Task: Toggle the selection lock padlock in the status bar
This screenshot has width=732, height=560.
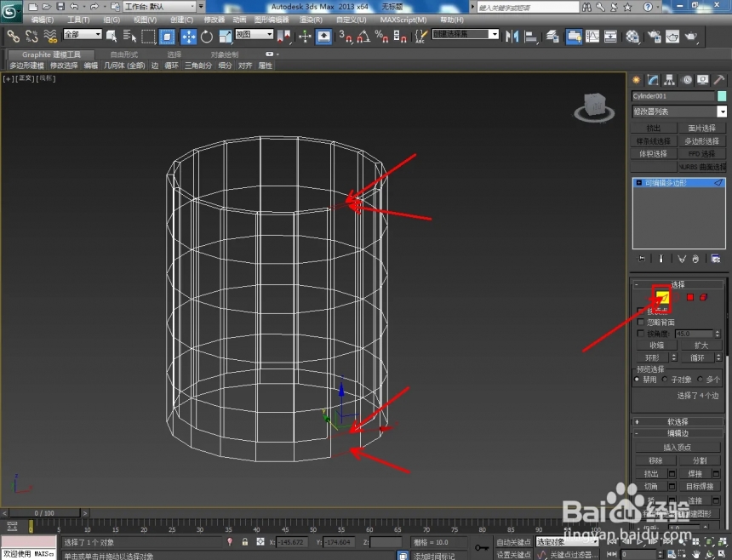Action: [244, 542]
